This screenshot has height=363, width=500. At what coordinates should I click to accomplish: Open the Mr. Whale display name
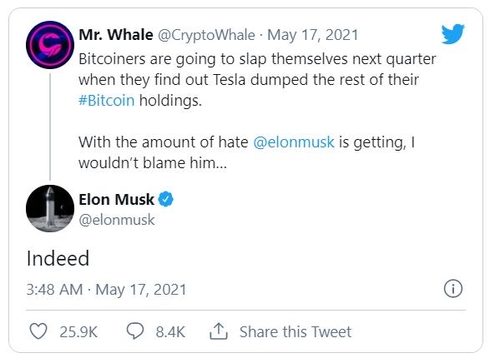coord(116,35)
